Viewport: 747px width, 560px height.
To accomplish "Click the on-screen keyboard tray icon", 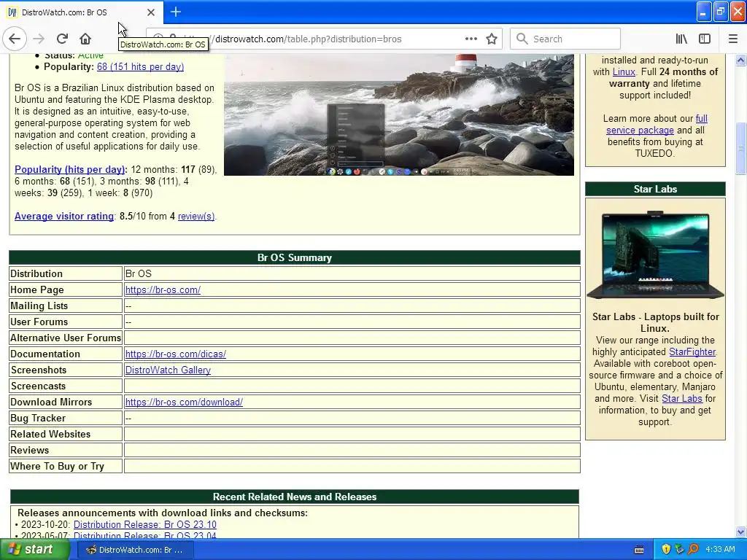I will pyautogui.click(x=639, y=550).
